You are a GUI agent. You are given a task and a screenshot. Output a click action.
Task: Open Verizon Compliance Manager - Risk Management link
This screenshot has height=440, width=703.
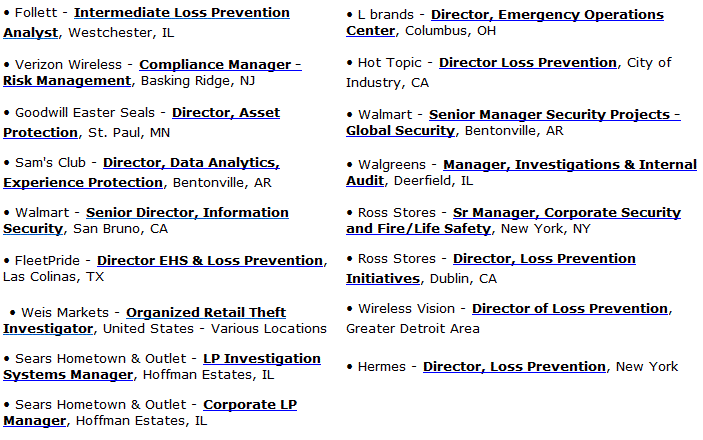tap(220, 65)
